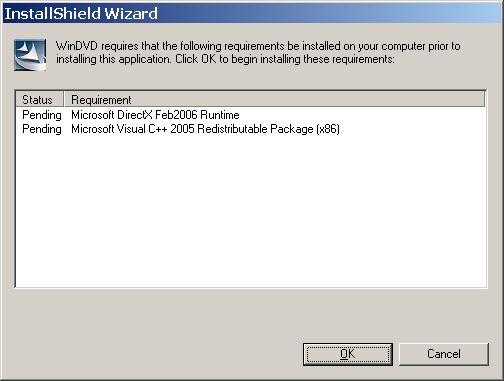This screenshot has width=504, height=381.
Task: Click the word Runtime in first requirement
Action: pyautogui.click(x=220, y=115)
